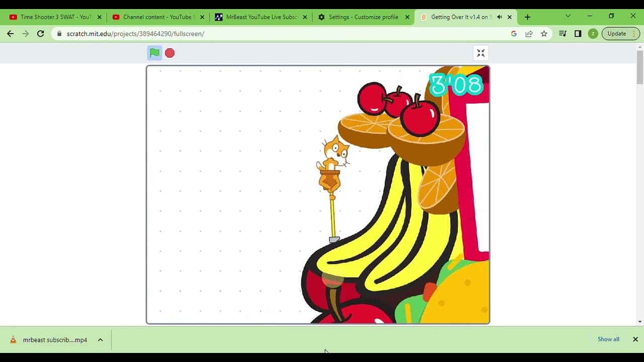Click the scrollbar down arrow
This screenshot has width=644, height=362.
click(x=640, y=322)
